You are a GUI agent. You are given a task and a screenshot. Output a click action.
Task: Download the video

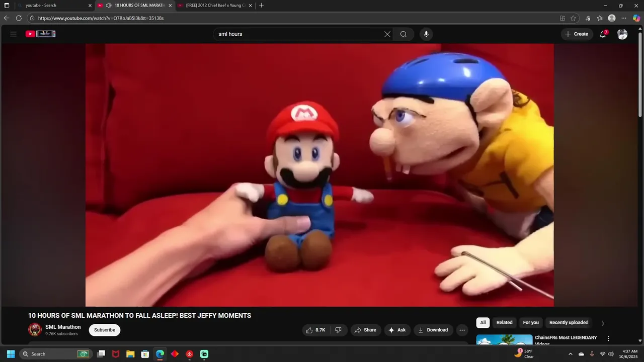point(433,330)
